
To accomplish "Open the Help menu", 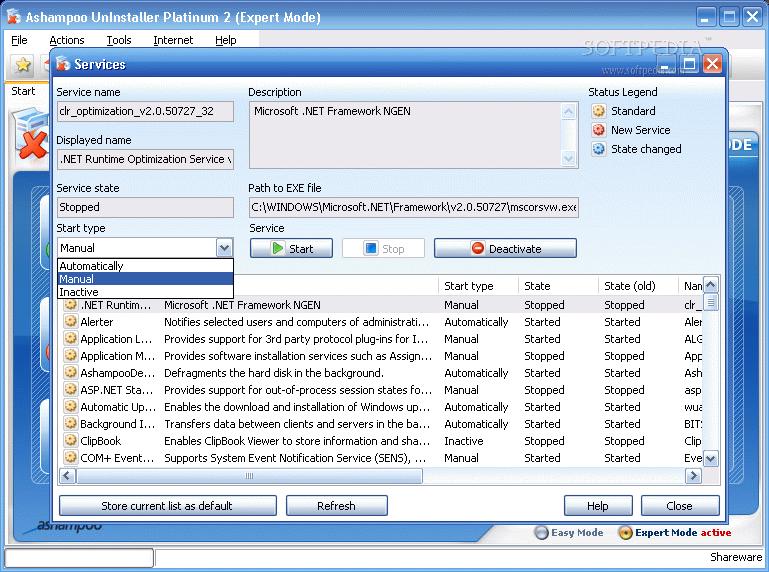I will (226, 40).
